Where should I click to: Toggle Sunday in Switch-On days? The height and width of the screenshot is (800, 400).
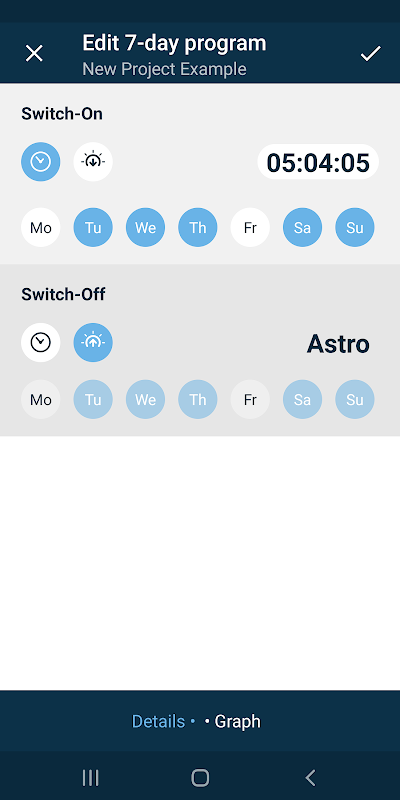click(x=355, y=227)
